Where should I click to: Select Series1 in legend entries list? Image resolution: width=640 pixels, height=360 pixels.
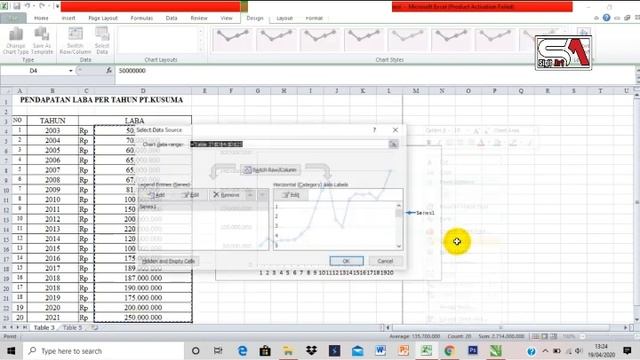[x=203, y=207]
